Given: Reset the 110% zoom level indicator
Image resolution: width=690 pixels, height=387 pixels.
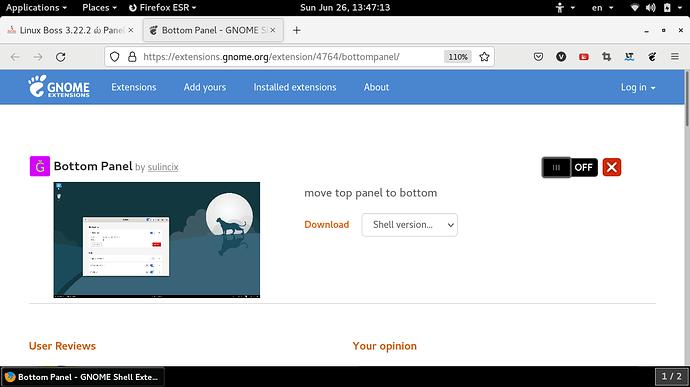Looking at the screenshot, I should click(458, 57).
